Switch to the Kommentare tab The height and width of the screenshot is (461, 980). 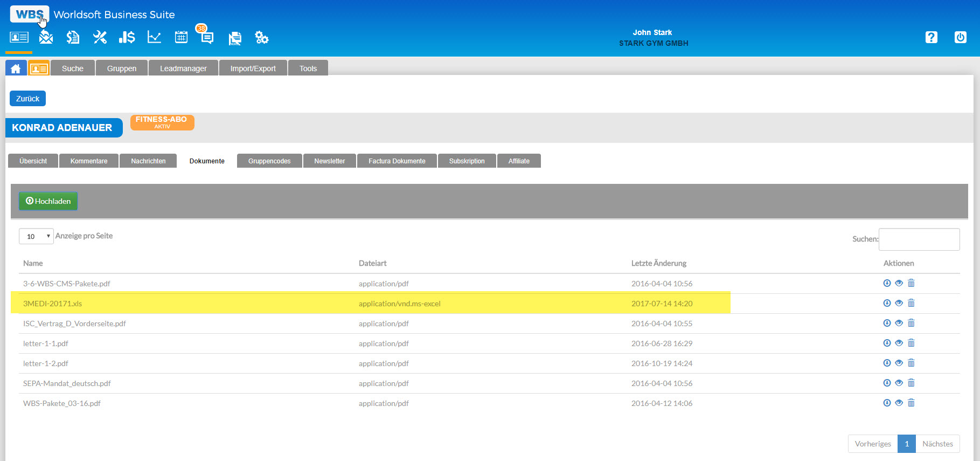[89, 161]
